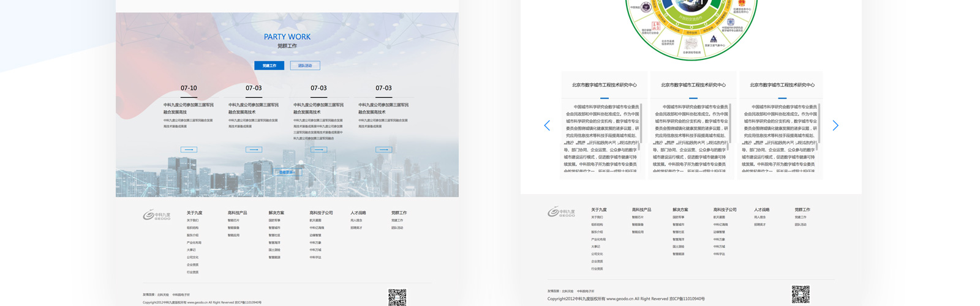Click arrow icon under first 07-03 news item

[254, 149]
